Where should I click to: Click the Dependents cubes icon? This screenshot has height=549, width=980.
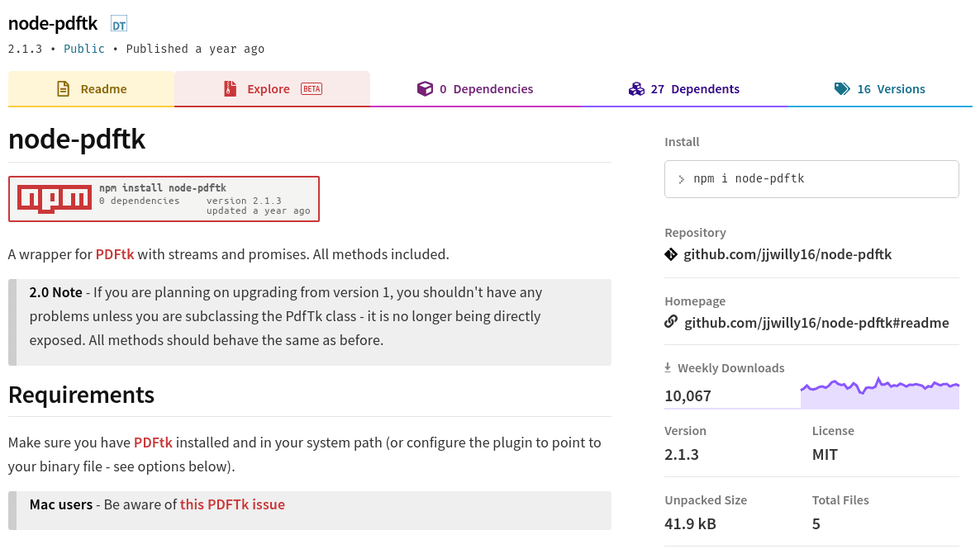(636, 88)
